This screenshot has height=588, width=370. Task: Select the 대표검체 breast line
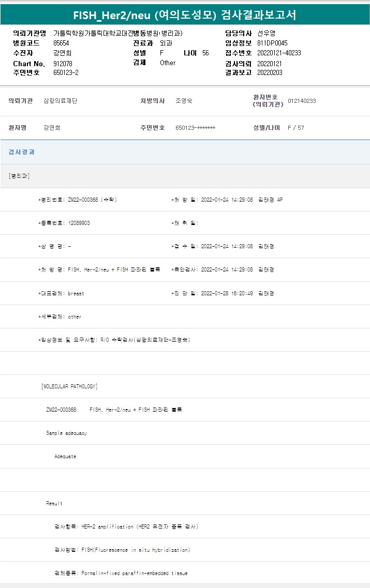click(62, 293)
